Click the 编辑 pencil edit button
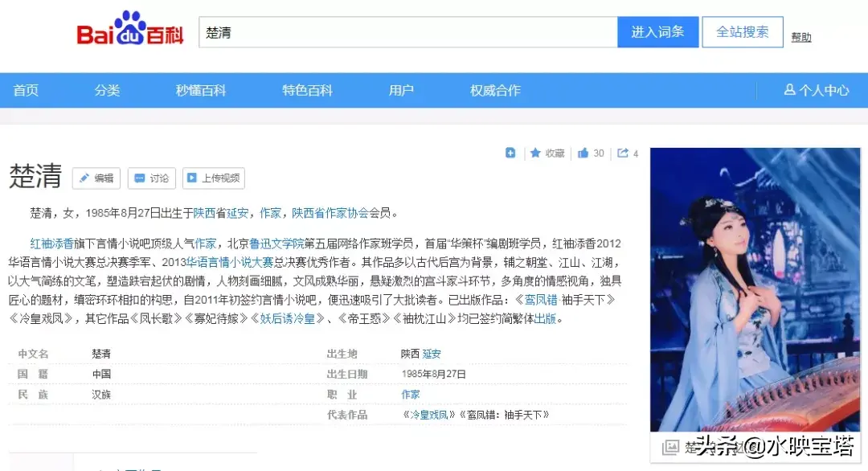This screenshot has width=868, height=471. (x=96, y=178)
